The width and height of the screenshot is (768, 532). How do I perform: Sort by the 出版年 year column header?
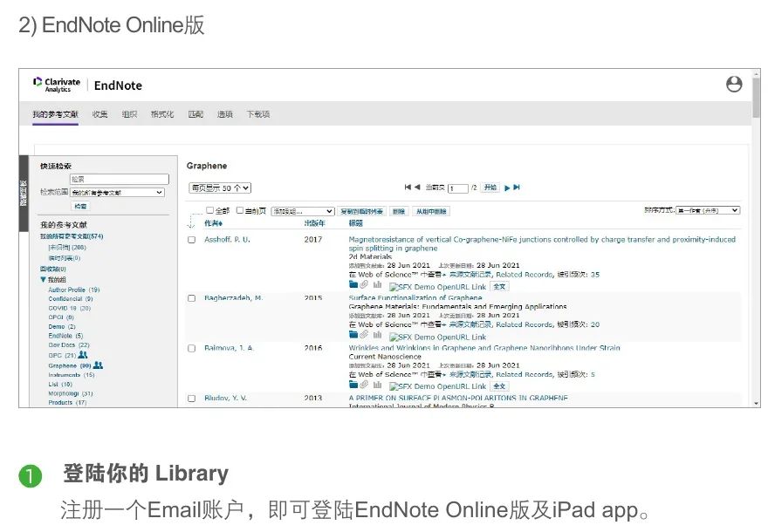click(x=314, y=223)
